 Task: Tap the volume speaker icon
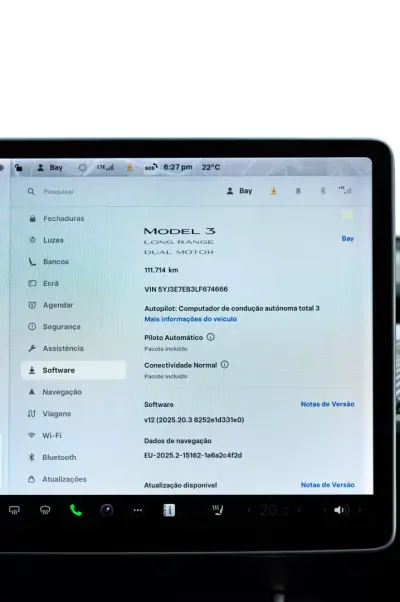point(340,510)
